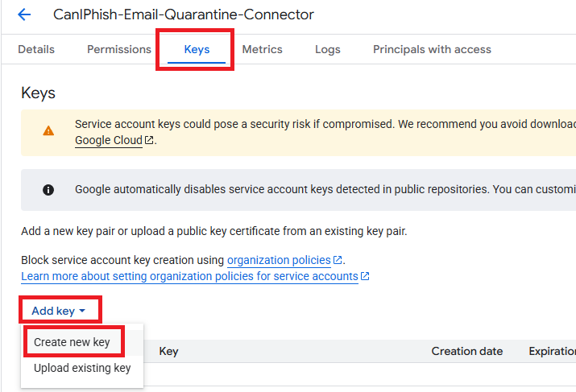Open the Logs tab
Screen dimensions: 576x392
click(328, 49)
